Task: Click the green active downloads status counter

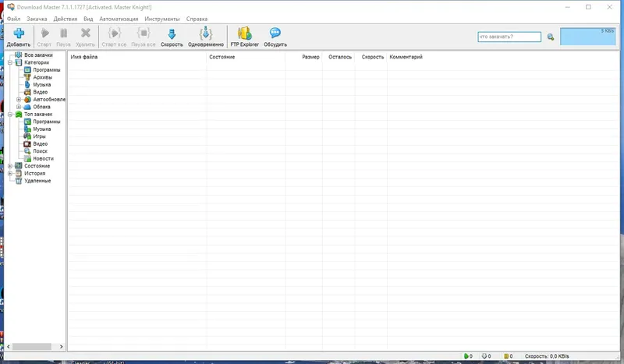Action: 468,356
